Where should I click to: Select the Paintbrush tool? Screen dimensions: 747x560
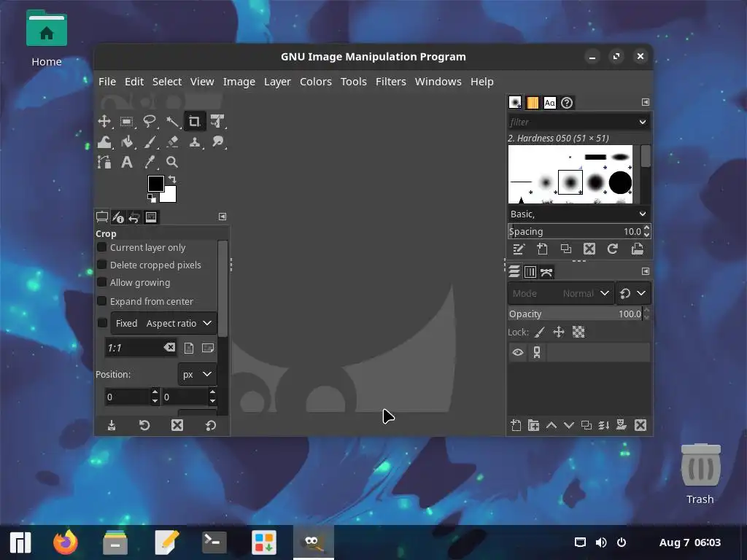150,142
